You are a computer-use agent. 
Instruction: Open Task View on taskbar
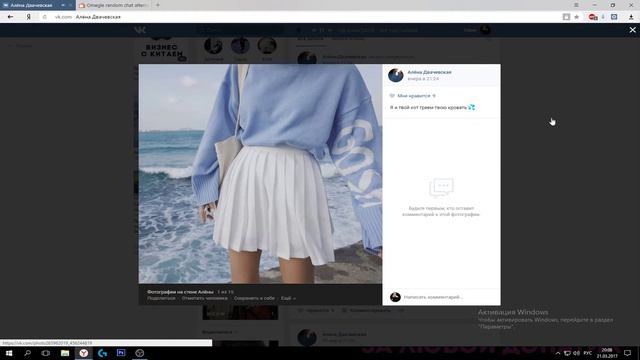46,353
